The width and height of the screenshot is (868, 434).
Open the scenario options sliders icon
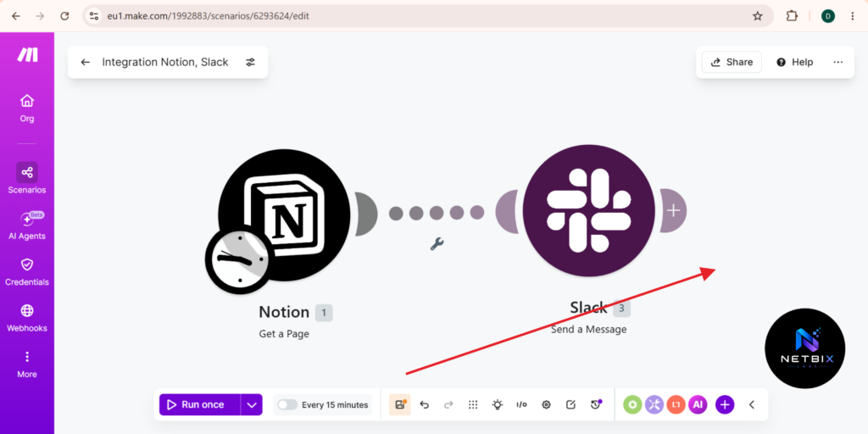250,62
